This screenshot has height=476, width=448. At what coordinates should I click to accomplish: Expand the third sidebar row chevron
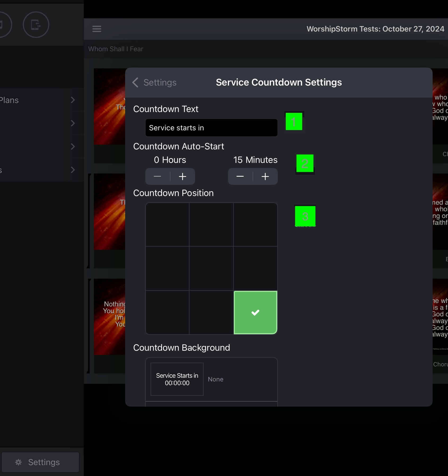click(73, 146)
